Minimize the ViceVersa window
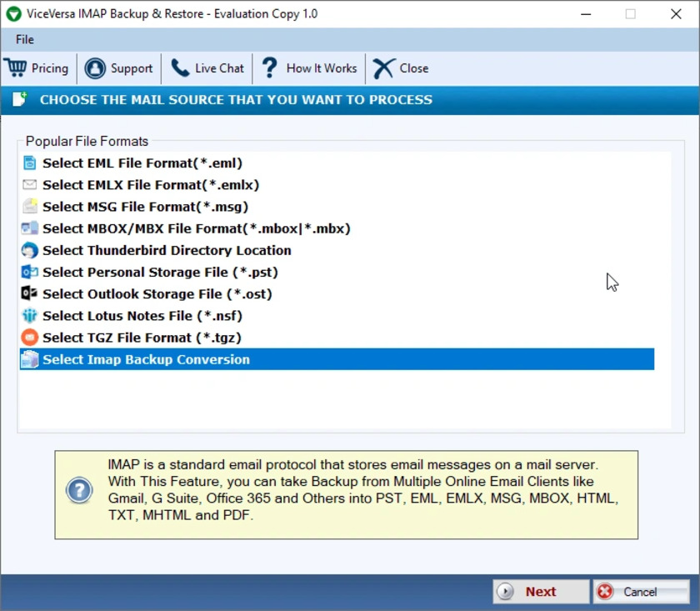700x611 pixels. 586,14
